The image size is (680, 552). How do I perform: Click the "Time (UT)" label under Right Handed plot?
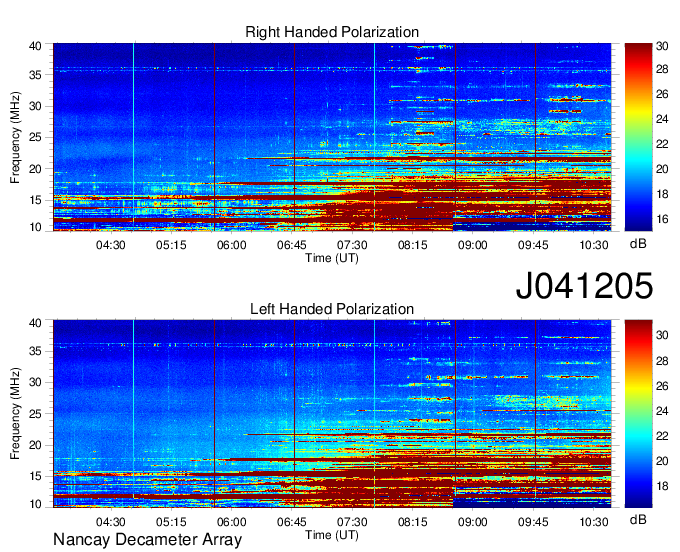(x=332, y=258)
